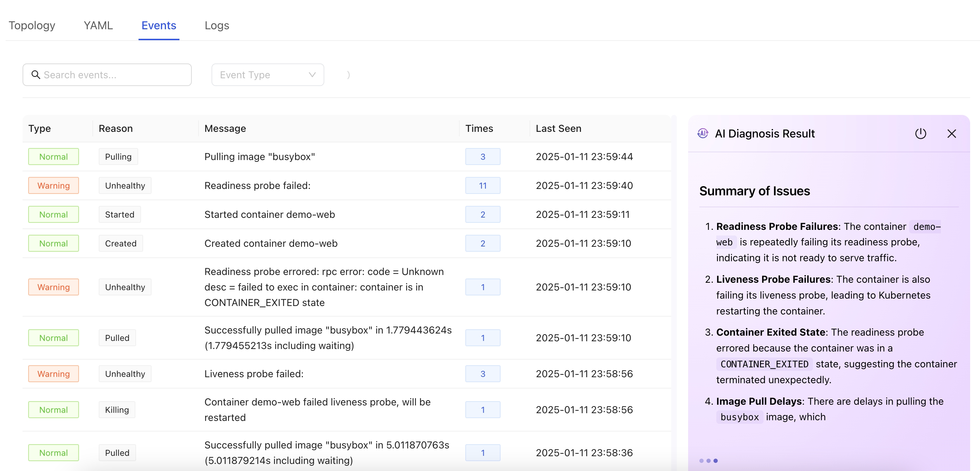The height and width of the screenshot is (471, 980).
Task: Click the Type column header
Action: point(39,128)
